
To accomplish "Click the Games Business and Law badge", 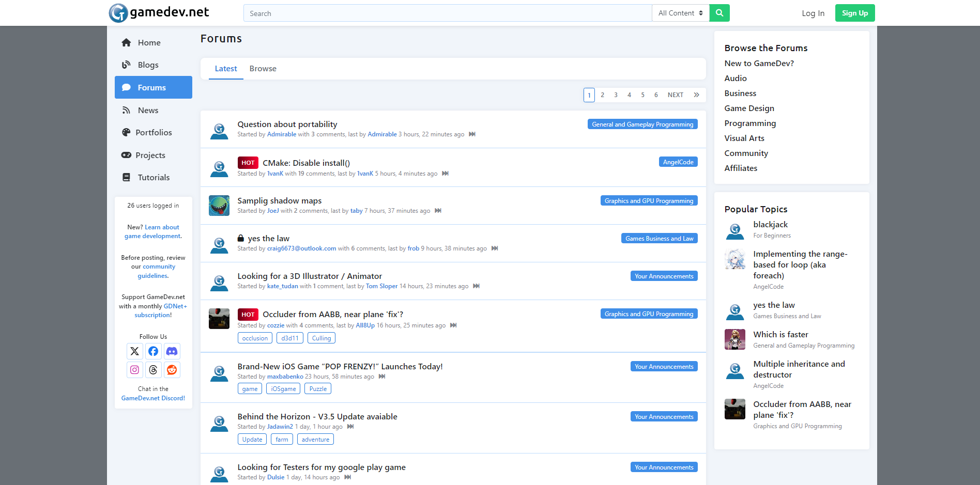I will [x=660, y=239].
